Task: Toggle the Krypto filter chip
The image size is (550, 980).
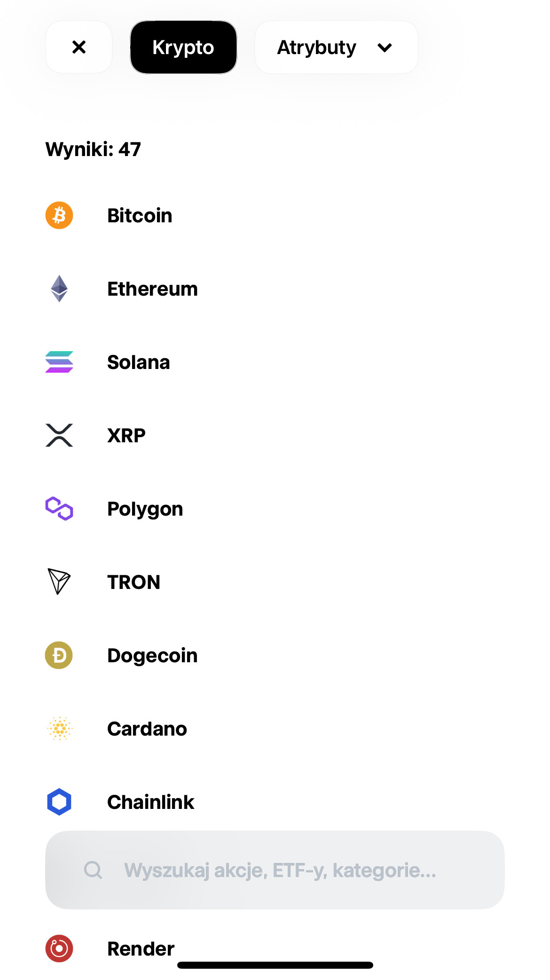Action: (x=183, y=47)
